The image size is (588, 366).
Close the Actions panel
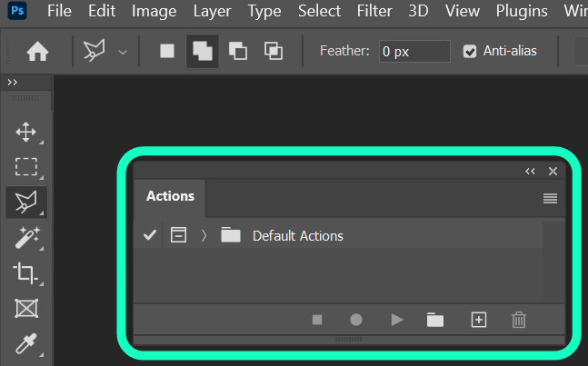553,172
